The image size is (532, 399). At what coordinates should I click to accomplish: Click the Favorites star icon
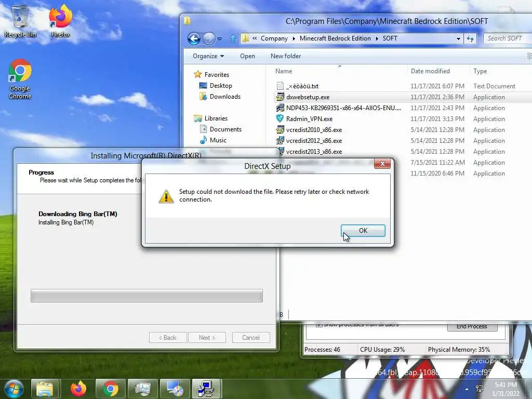tap(197, 74)
